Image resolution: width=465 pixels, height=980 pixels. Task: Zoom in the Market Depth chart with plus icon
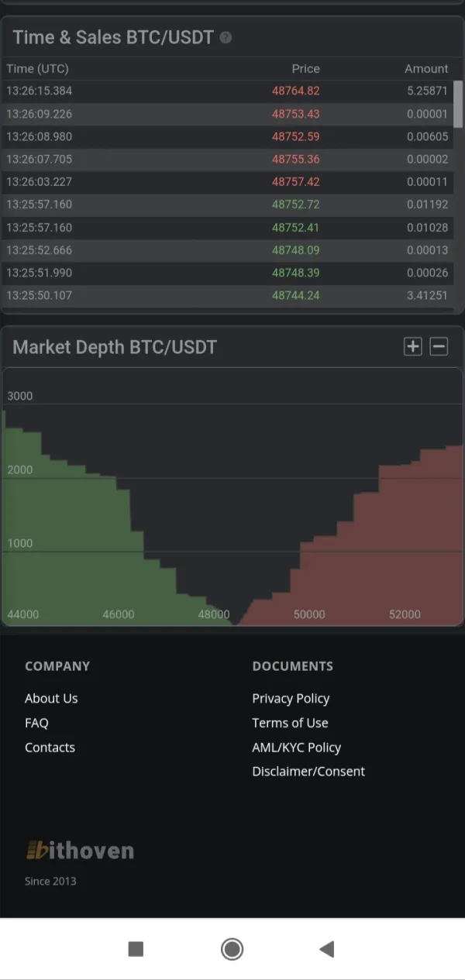coord(413,346)
